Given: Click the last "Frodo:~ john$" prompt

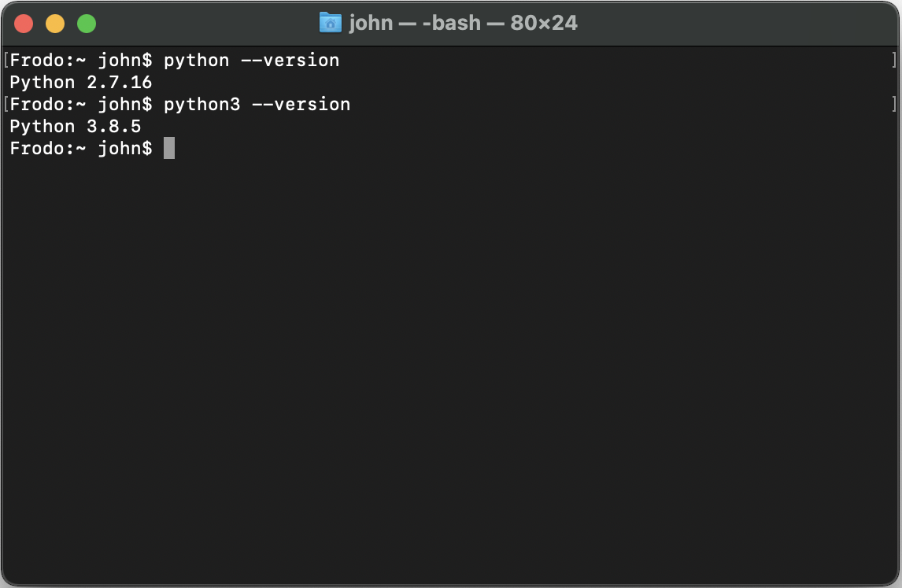Looking at the screenshot, I should (x=81, y=149).
